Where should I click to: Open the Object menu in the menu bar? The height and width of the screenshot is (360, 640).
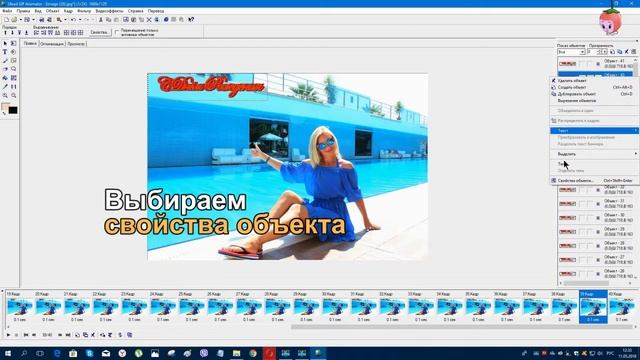click(52, 11)
